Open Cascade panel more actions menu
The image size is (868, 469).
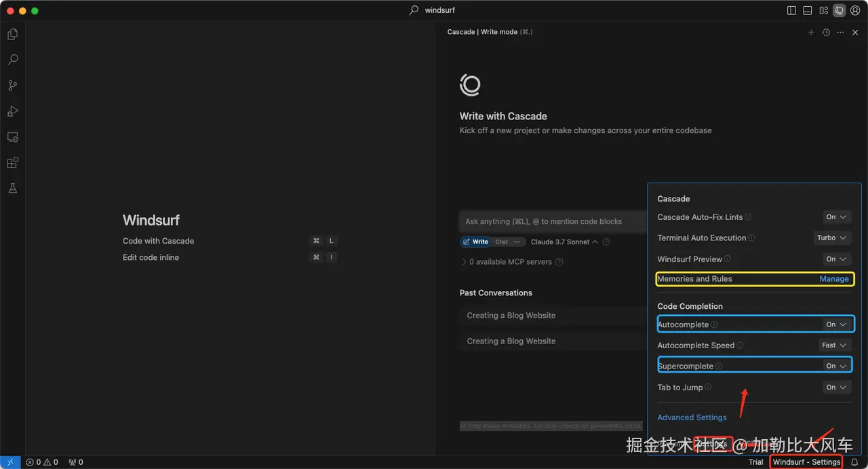(841, 32)
